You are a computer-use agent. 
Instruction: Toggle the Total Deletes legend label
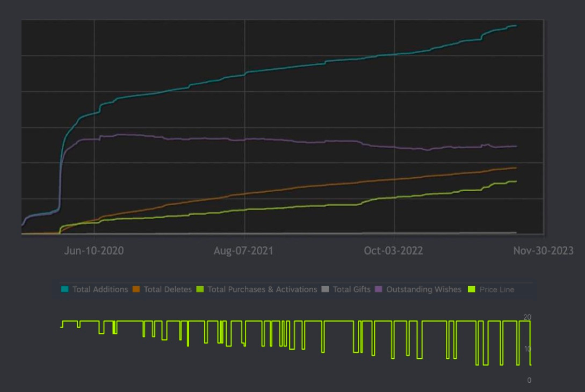click(168, 289)
